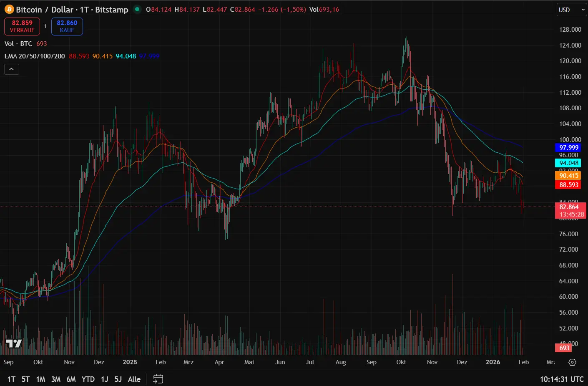Click the blue 97.999 EMA price label
Screen dimensions: 588x386
click(x=568, y=148)
